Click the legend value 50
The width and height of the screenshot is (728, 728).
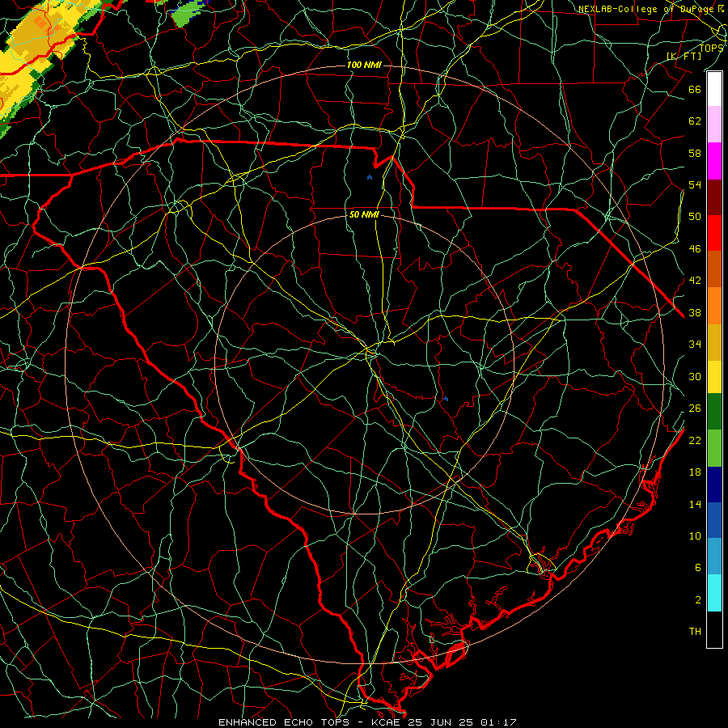(695, 217)
